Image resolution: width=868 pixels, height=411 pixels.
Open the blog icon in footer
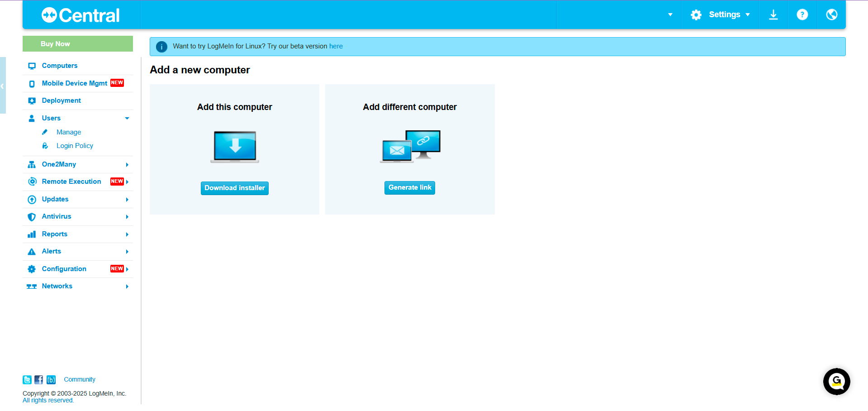click(x=51, y=380)
